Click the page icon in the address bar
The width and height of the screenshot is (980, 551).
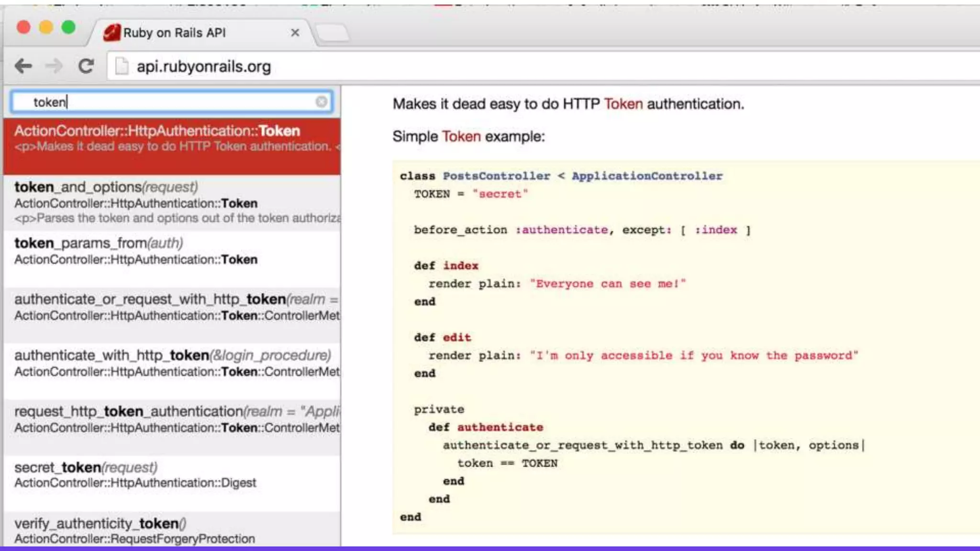(122, 66)
